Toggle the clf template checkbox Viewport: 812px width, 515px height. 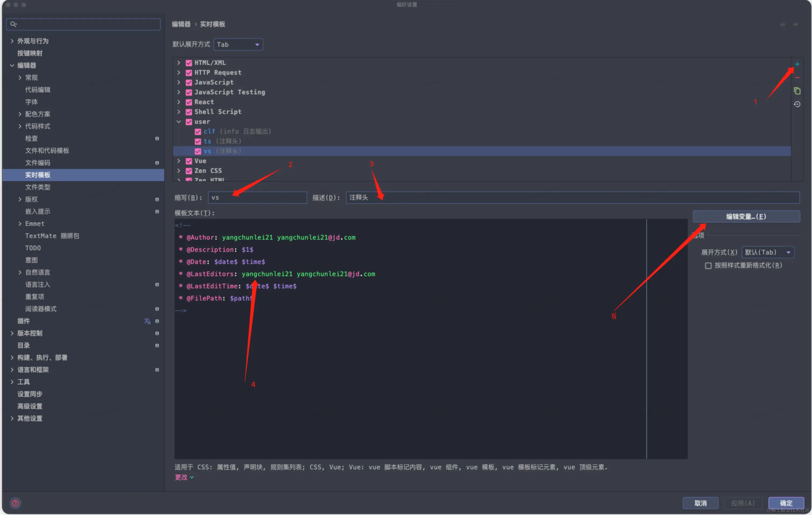point(198,132)
